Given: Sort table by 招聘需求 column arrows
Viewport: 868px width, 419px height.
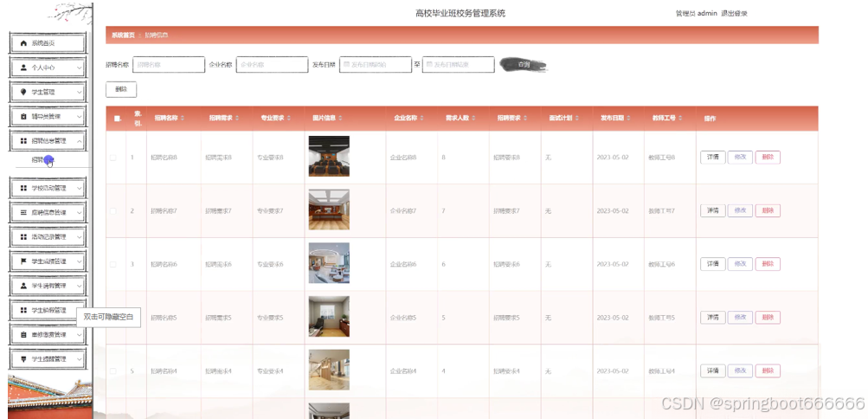Looking at the screenshot, I should pos(237,119).
